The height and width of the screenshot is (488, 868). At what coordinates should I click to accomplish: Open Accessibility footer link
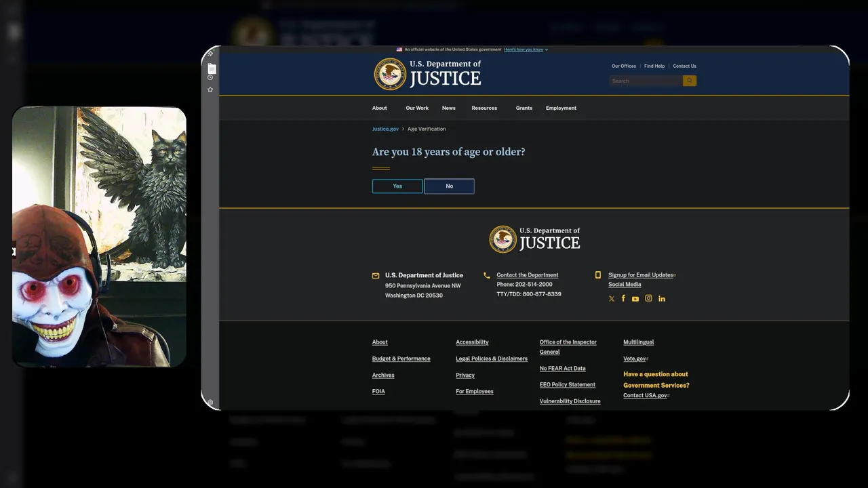point(472,342)
